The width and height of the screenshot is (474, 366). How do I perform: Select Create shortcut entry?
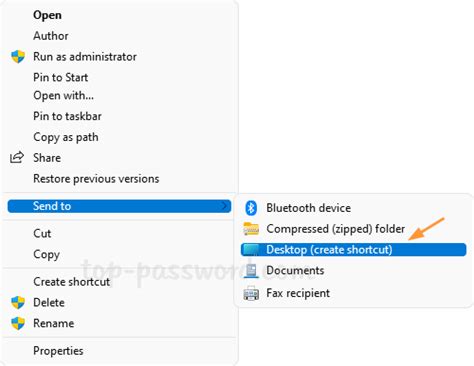[x=72, y=282]
